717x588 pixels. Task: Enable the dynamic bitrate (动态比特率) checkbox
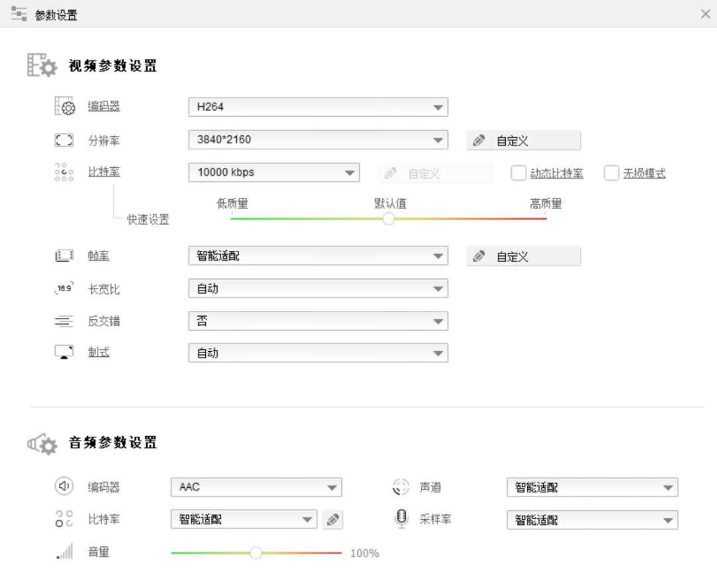tap(518, 173)
